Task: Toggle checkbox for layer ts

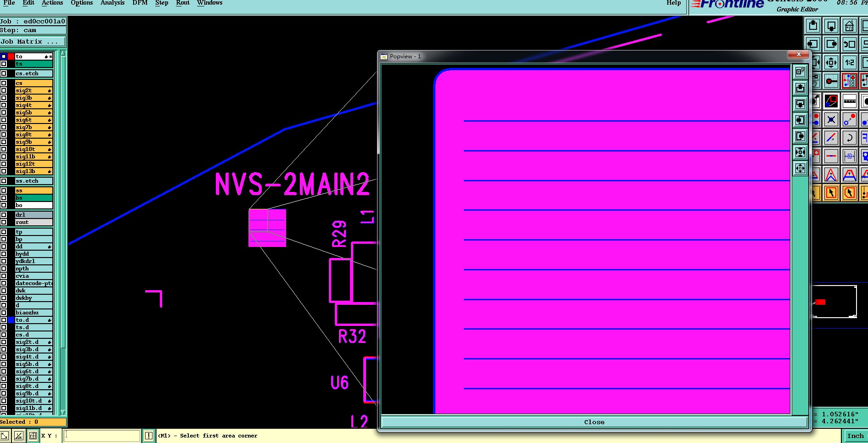Action: click(x=4, y=64)
